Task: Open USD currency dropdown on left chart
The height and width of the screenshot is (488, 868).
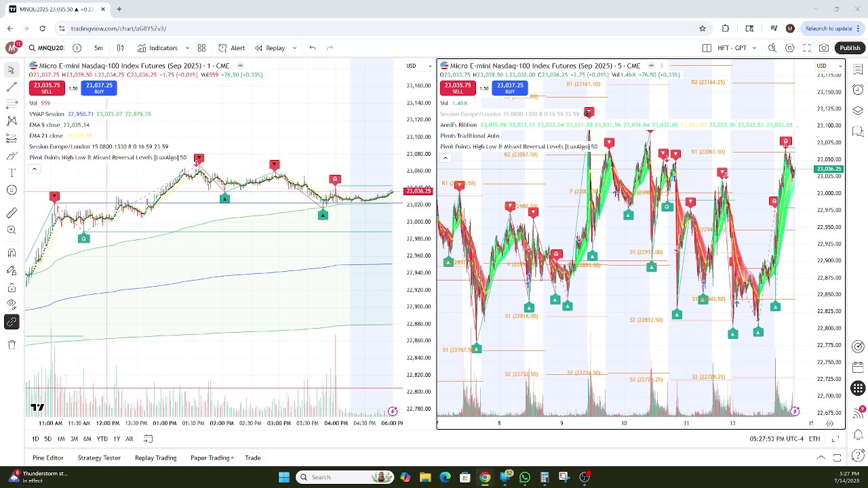Action: (x=418, y=66)
